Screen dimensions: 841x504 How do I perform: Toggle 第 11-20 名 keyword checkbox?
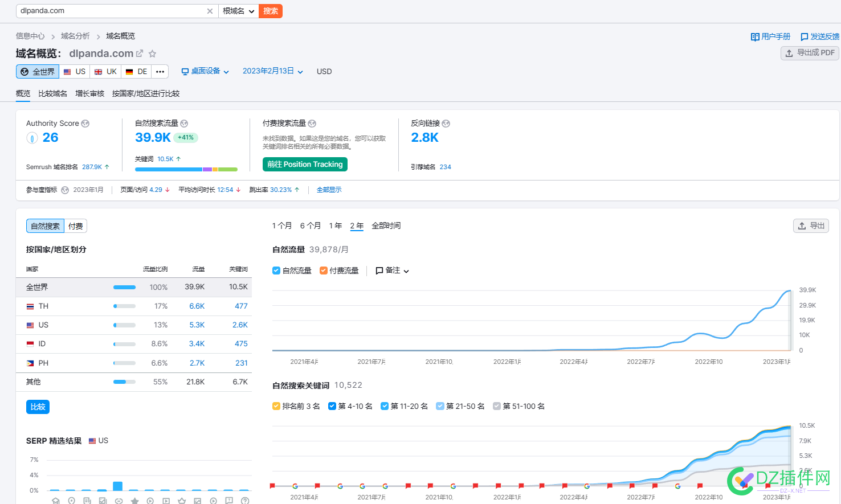click(x=385, y=406)
